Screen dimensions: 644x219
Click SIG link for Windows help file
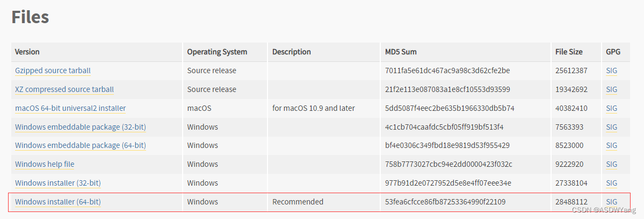[611, 164]
